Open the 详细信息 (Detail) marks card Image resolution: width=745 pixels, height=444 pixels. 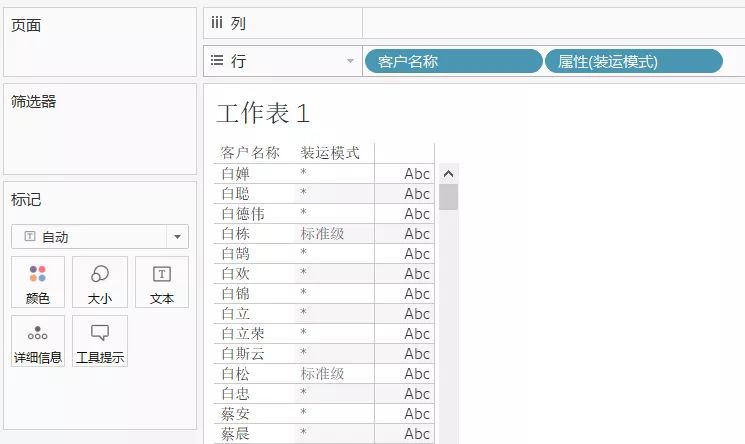pos(38,341)
